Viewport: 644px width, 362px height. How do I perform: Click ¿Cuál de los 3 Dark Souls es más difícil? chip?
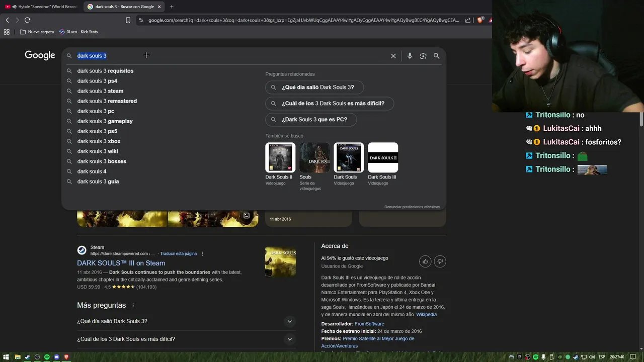(x=330, y=104)
